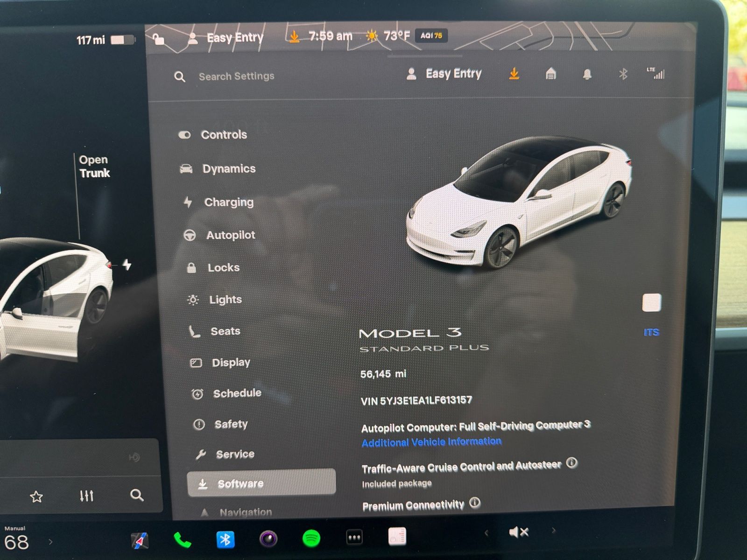
Task: Go to the Service menu
Action: click(226, 454)
